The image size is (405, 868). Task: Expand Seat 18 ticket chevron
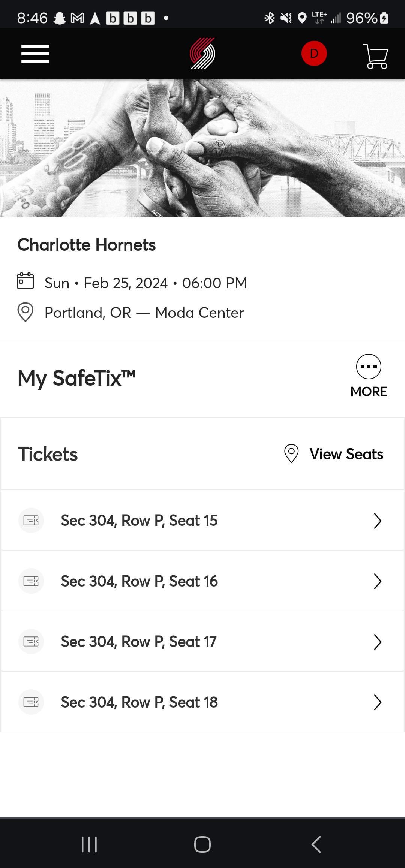378,702
